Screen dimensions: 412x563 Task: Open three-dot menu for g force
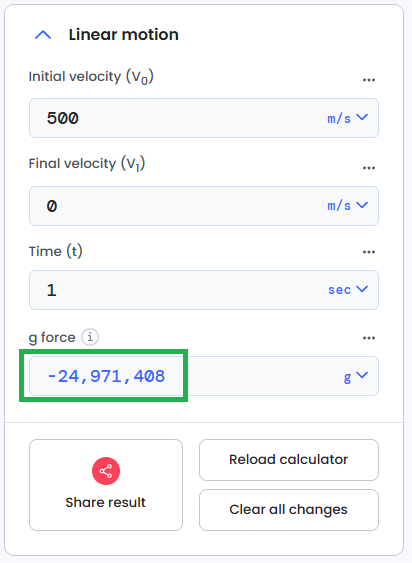click(369, 338)
